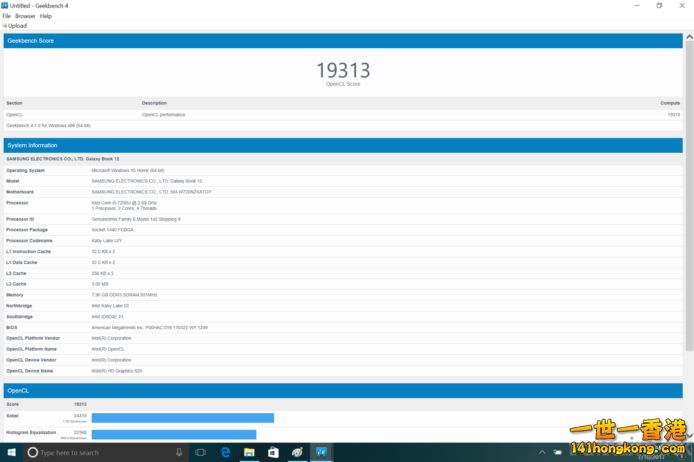Open Task View from taskbar
This screenshot has height=462, width=694.
coord(200,452)
